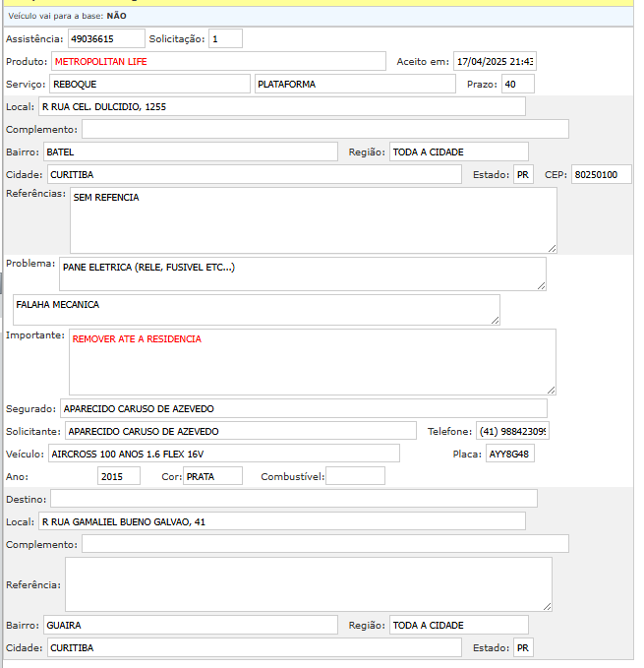Screen dimensions: 644x668
Task: Select the Aceito em date field
Action: [494, 61]
